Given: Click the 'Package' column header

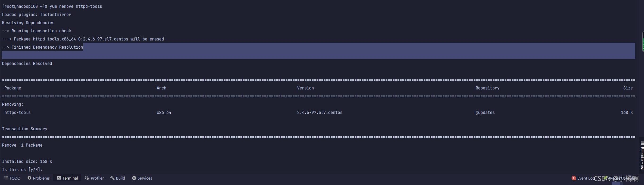Looking at the screenshot, I should click(x=13, y=88).
